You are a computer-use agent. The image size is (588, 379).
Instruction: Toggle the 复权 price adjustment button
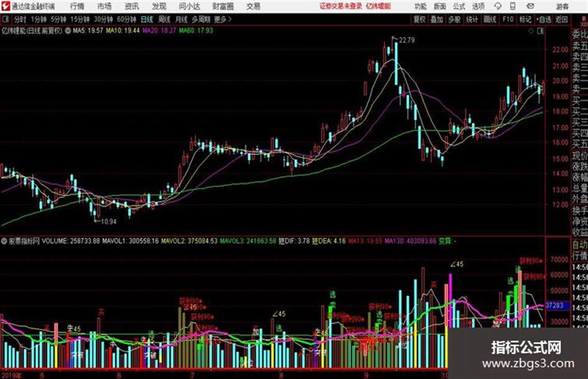419,19
